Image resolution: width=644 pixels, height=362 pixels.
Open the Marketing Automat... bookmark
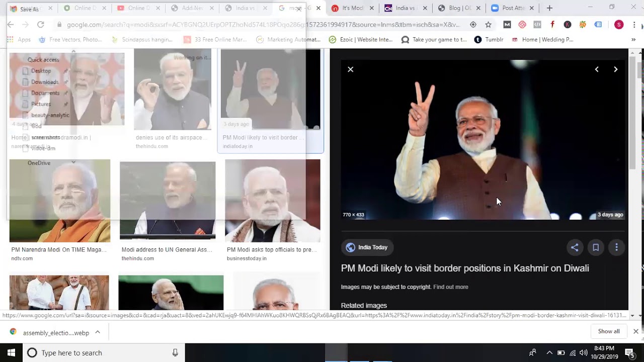click(288, 40)
